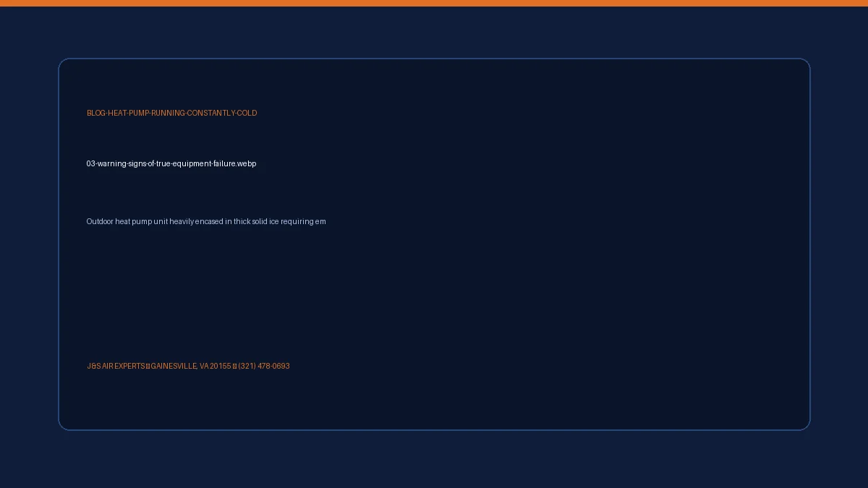
Task: Click the ZIP code 20155
Action: point(221,366)
